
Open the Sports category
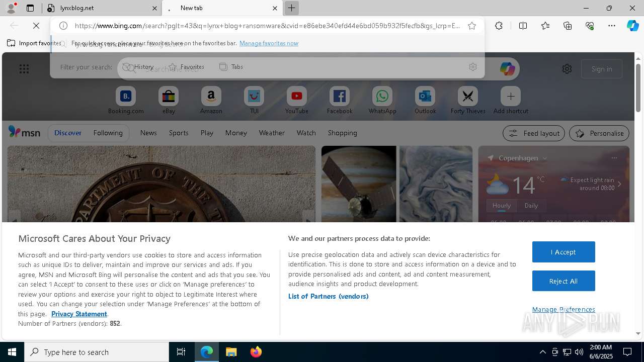(179, 133)
